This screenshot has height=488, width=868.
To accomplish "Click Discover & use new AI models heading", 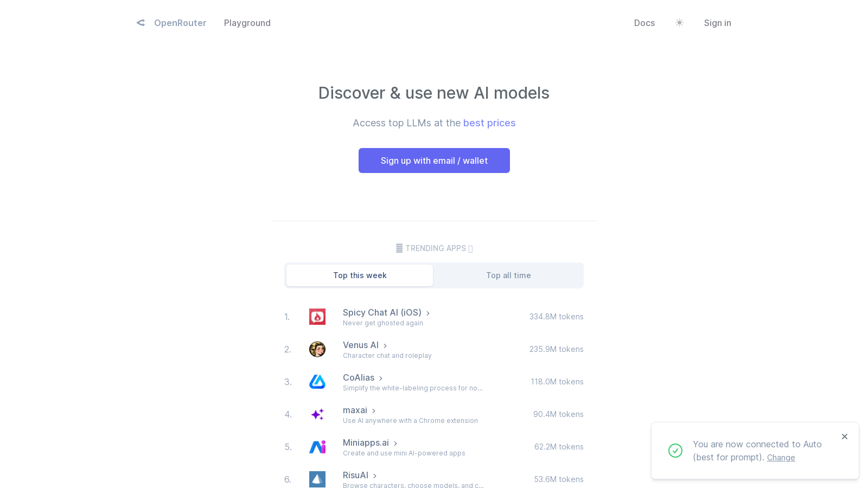I will [x=434, y=93].
